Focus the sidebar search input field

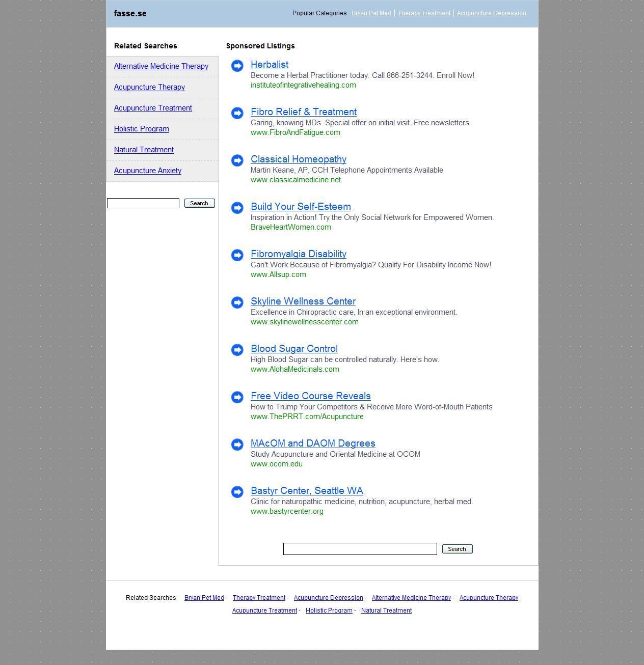pyautogui.click(x=143, y=203)
